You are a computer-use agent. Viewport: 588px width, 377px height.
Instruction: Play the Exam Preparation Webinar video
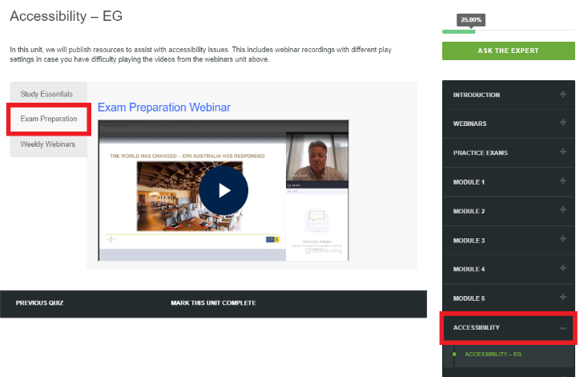click(x=224, y=190)
